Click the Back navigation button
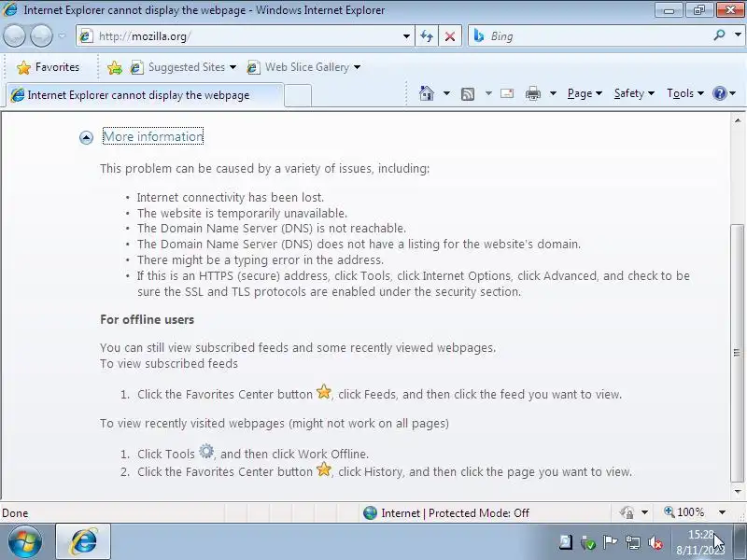Image resolution: width=747 pixels, height=560 pixels. click(x=14, y=36)
